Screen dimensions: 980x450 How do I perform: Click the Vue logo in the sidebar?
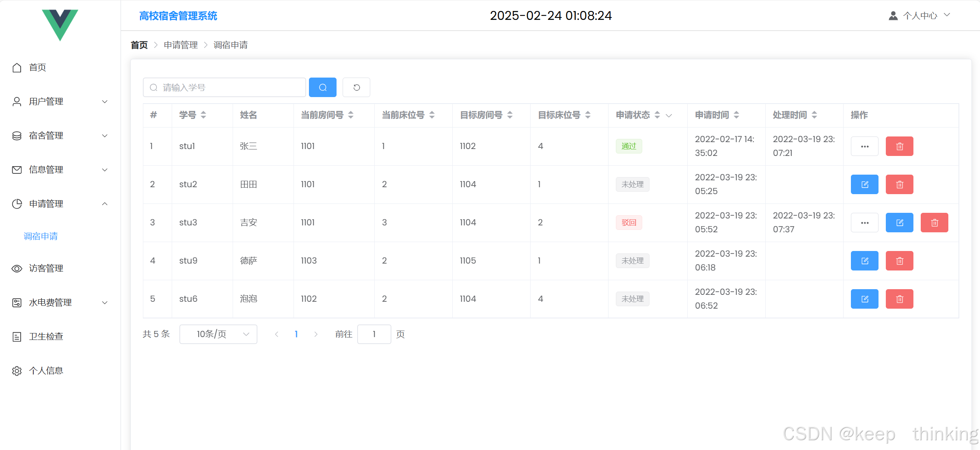(60, 24)
